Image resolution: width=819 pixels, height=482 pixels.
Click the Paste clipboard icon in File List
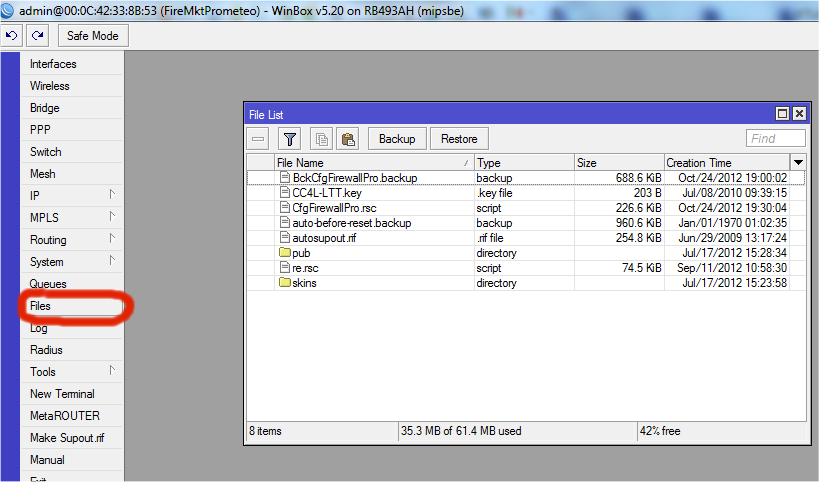(348, 139)
